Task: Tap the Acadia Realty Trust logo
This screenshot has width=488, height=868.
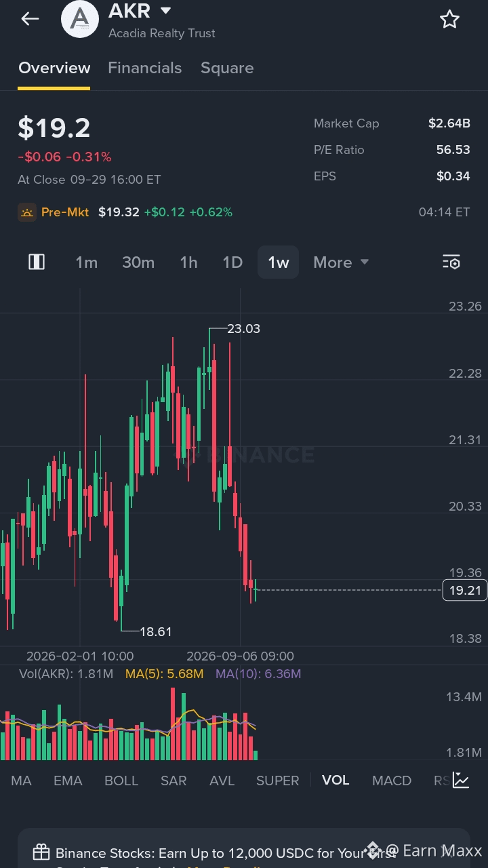Action: (x=80, y=19)
